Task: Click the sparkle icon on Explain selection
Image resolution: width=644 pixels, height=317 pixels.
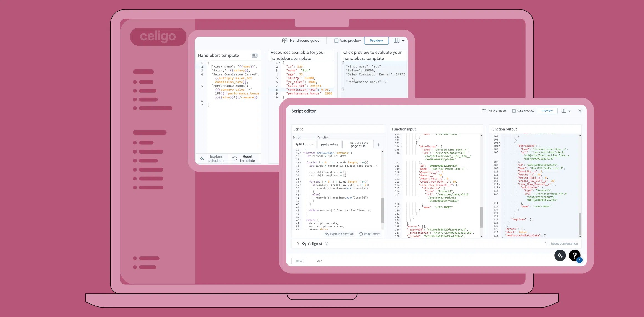Action: point(327,234)
